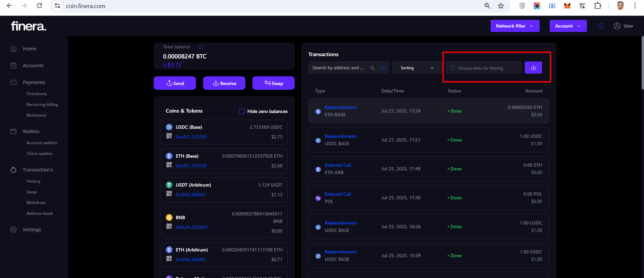Enable Hide zero balances checkbox
644x278 pixels.
pyautogui.click(x=242, y=111)
